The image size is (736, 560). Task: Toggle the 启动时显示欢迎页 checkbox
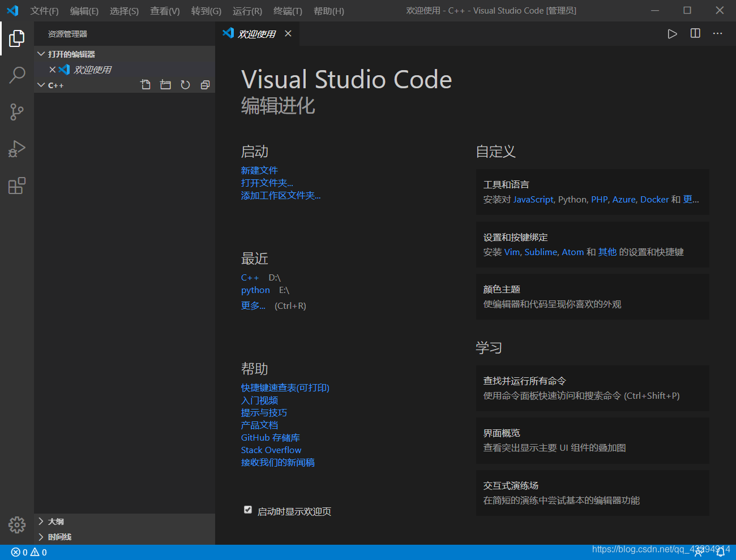[x=248, y=510]
